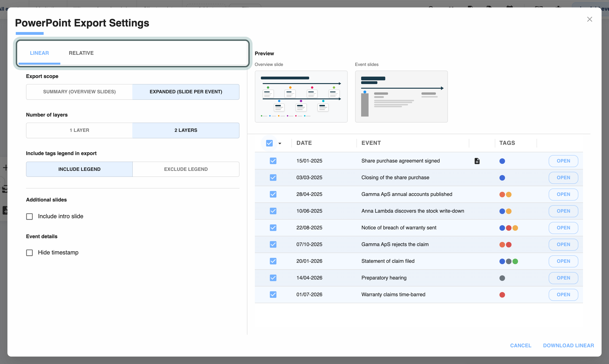Click the Overview slide preview thumbnail

(x=301, y=96)
